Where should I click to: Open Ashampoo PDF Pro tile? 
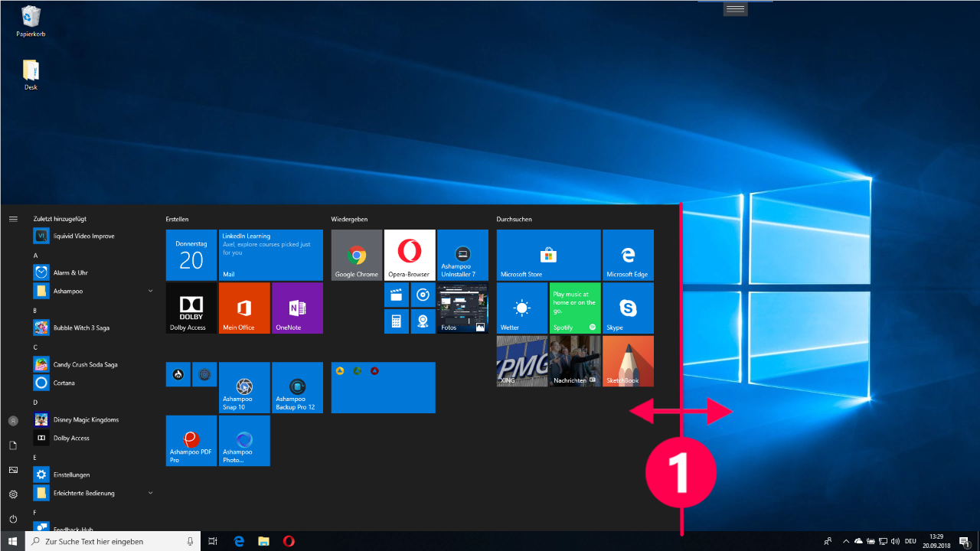click(191, 441)
